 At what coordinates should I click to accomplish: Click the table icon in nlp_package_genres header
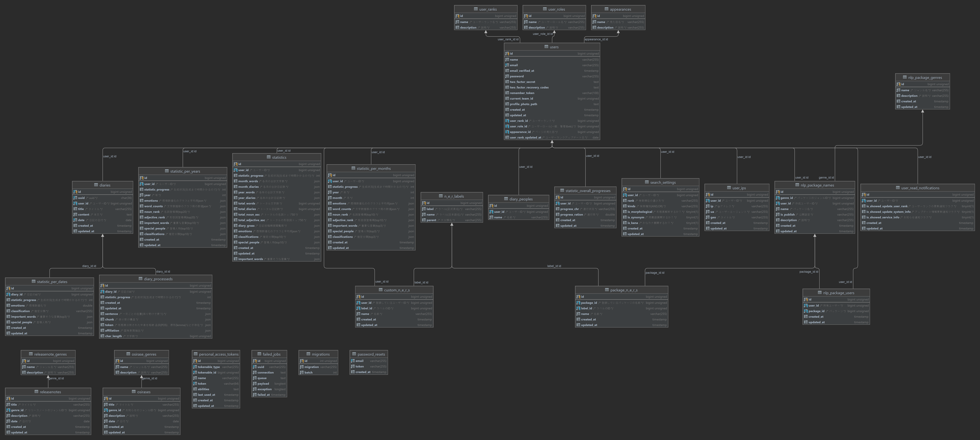(x=905, y=77)
